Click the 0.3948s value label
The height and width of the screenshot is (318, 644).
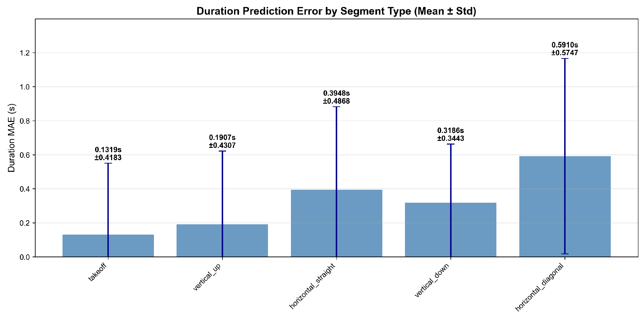pyautogui.click(x=336, y=93)
